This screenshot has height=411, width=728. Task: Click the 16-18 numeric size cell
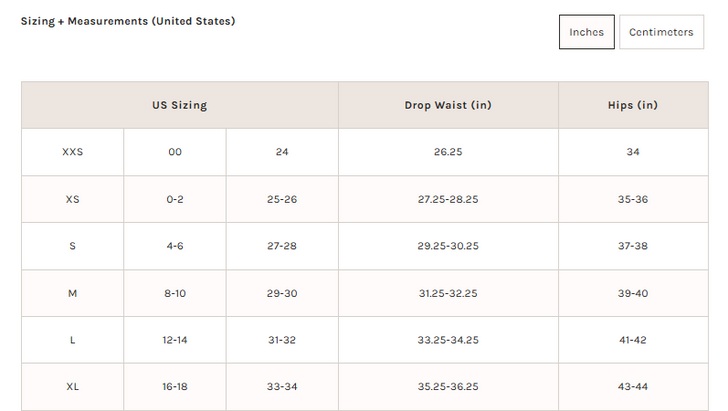coord(175,386)
